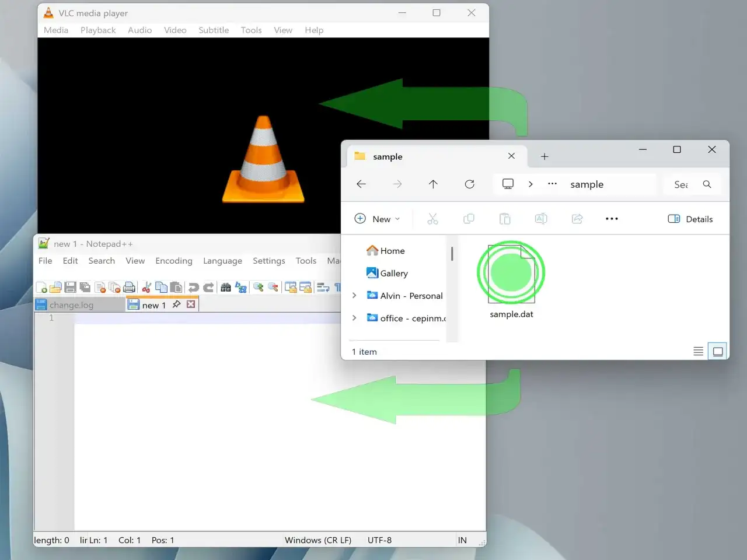Close the sample tab in Explorer
The height and width of the screenshot is (560, 747).
point(511,156)
